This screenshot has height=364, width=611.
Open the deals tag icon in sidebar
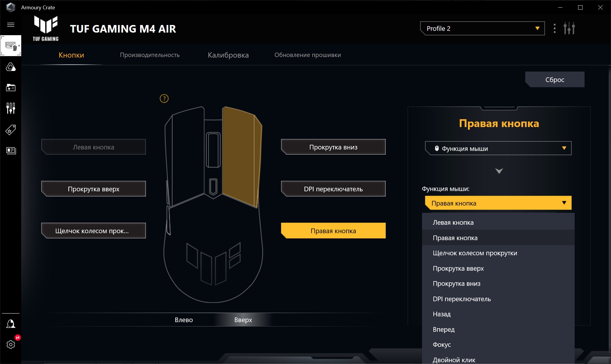click(x=11, y=130)
